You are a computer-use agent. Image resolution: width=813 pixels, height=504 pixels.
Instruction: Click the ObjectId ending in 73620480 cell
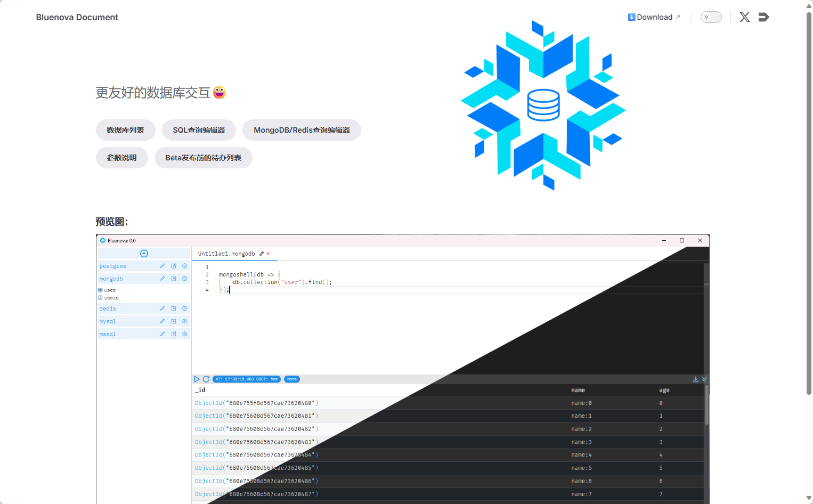[x=257, y=403]
